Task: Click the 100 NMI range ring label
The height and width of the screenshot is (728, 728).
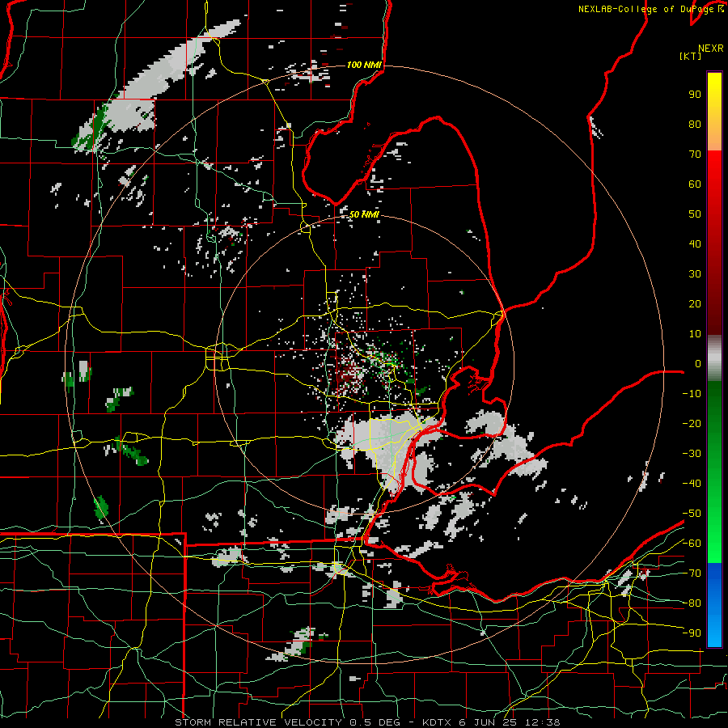Action: pos(364,65)
